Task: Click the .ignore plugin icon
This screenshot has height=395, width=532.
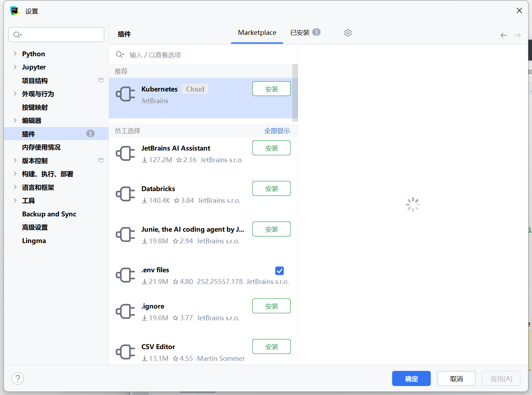Action: tap(125, 311)
